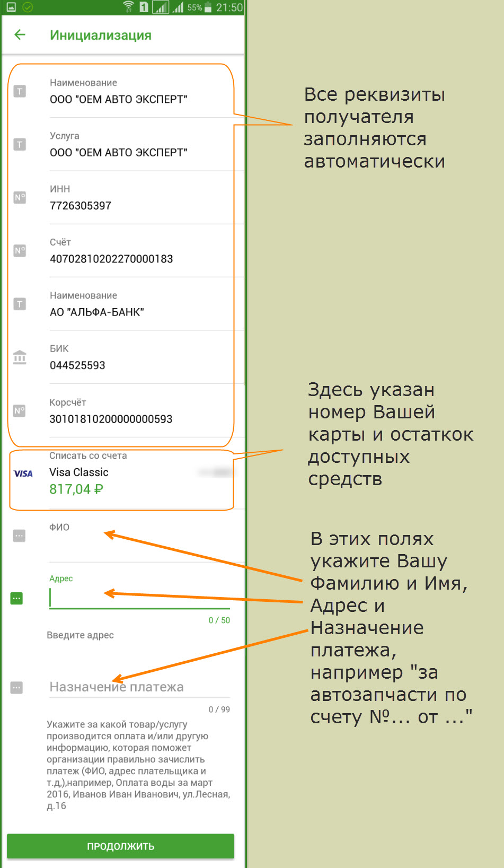Tap the bank name АО "АЛЬФА-БАНК"
This screenshot has height=868, width=504.
pos(97,312)
